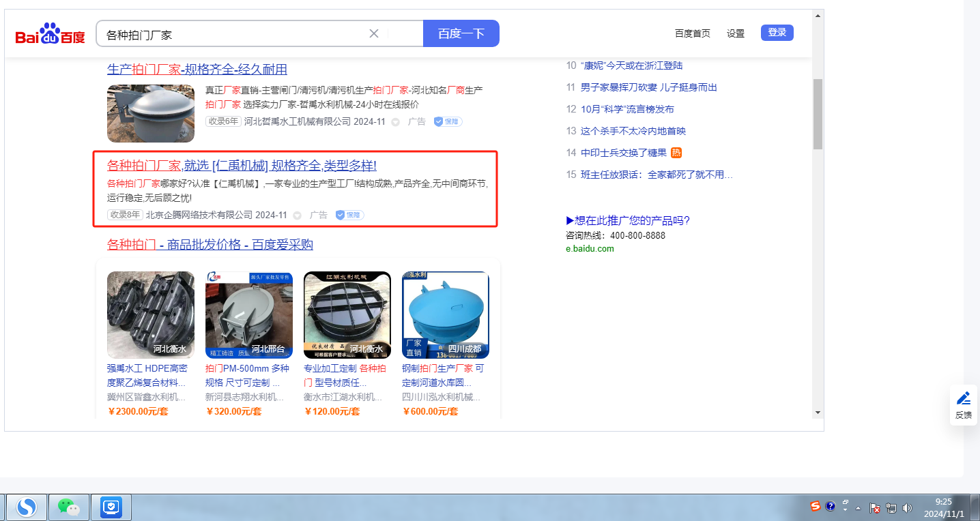Open 想在此推广您的产品吗？ link
This screenshot has height=521, width=980.
click(628, 220)
